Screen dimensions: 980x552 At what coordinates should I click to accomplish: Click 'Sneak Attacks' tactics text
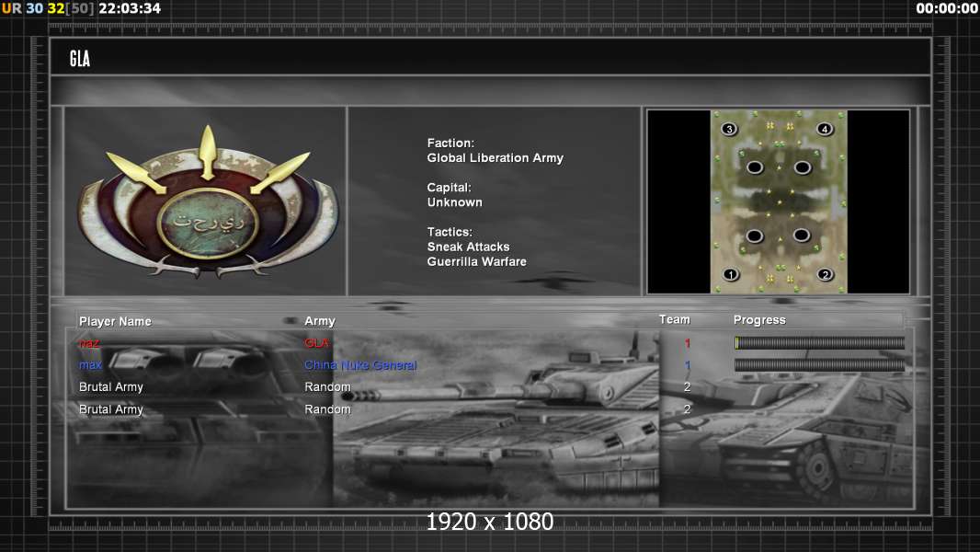pos(468,247)
